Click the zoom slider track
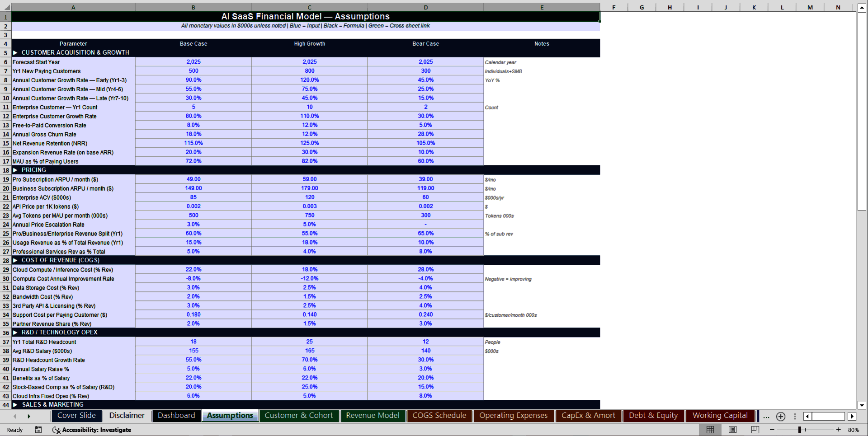The height and width of the screenshot is (436, 868). pos(805,430)
